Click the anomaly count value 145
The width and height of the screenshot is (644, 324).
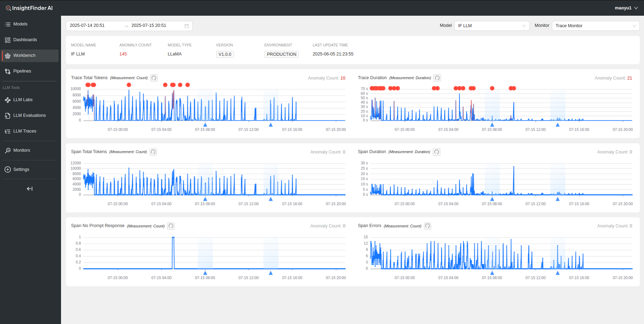123,54
